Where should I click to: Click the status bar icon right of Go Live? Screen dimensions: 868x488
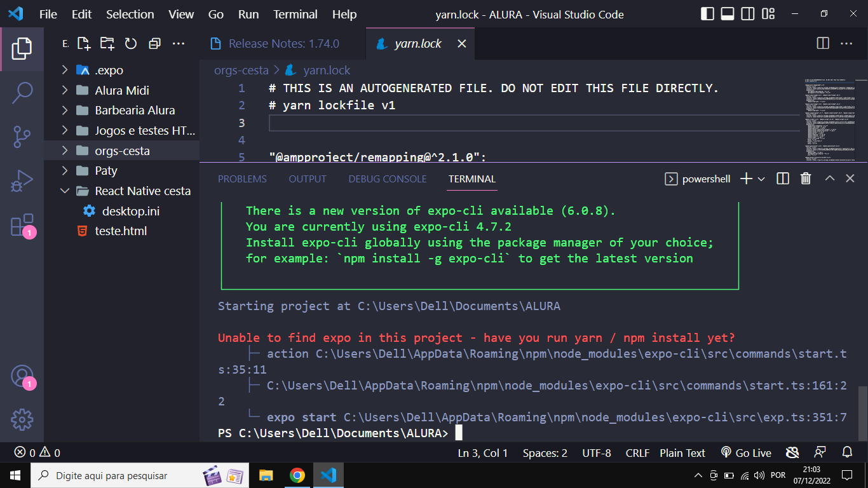point(792,452)
